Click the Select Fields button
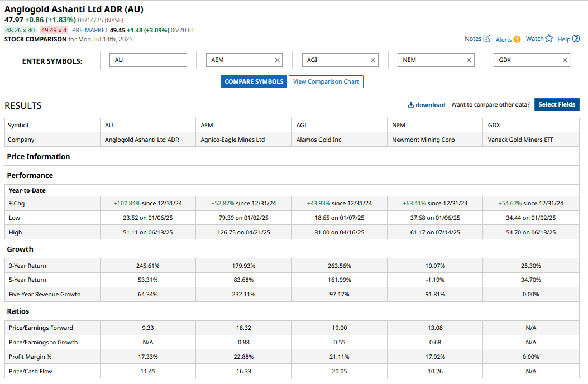The width and height of the screenshot is (588, 384). coord(557,104)
